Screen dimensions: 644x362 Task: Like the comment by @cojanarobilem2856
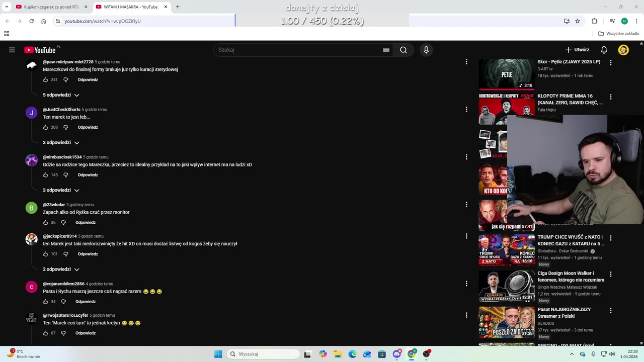[x=45, y=302]
